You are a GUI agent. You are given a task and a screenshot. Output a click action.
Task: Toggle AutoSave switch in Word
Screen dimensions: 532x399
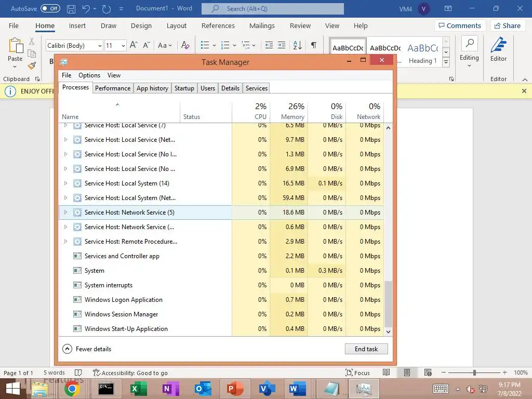coord(50,8)
